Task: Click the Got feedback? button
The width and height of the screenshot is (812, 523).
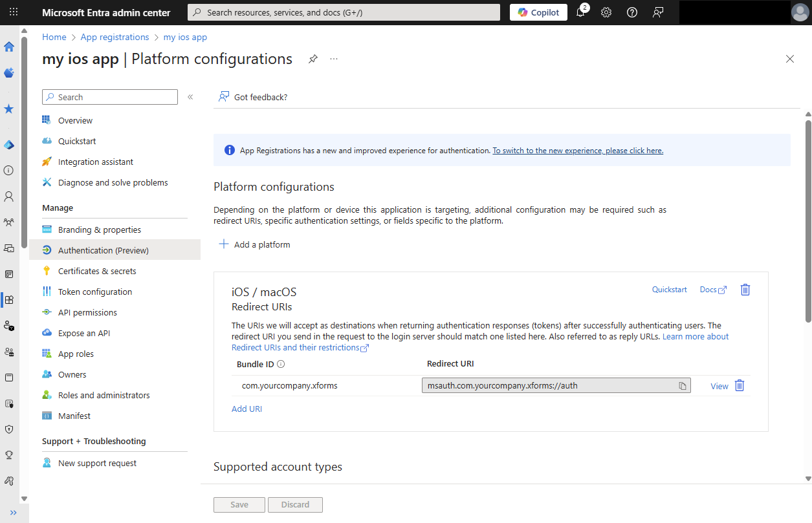Action: (253, 97)
